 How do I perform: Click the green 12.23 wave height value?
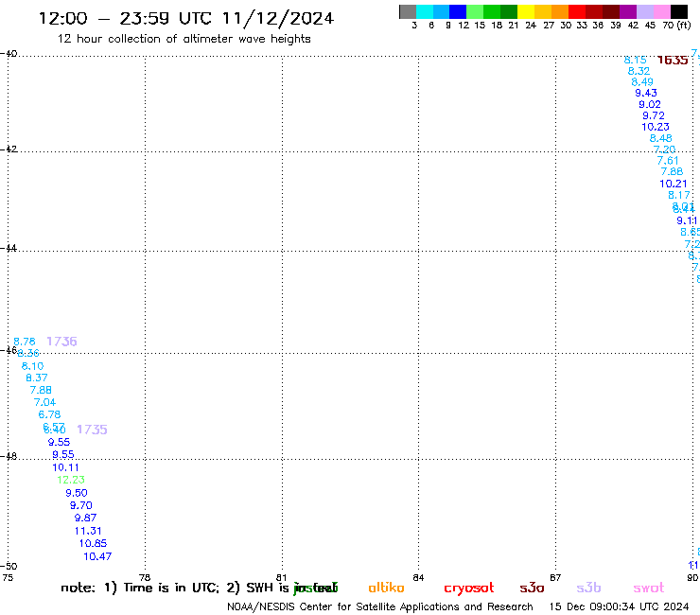71,480
